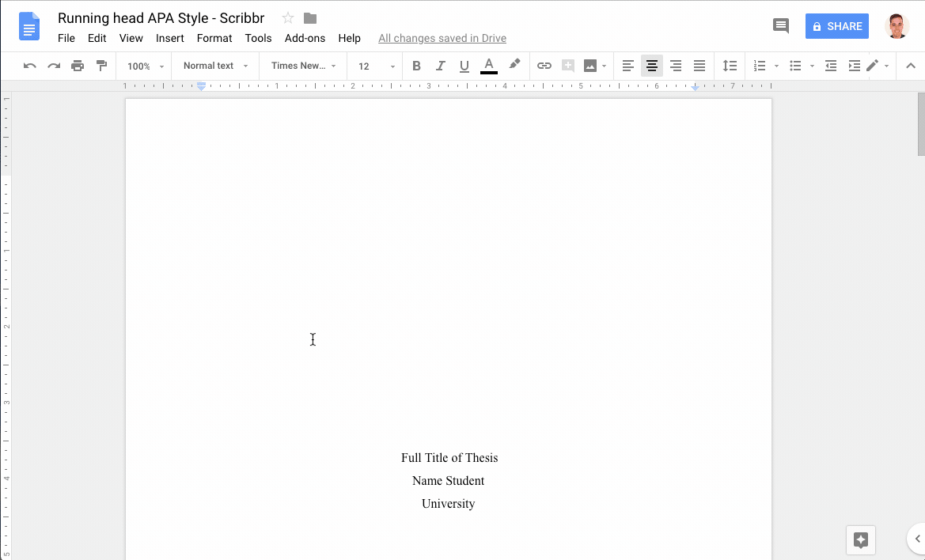Open the Format menu
The width and height of the screenshot is (925, 560).
tap(214, 38)
